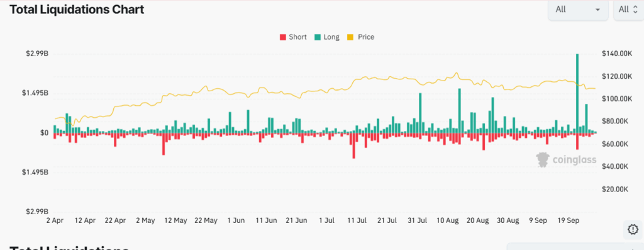
Task: Click the '11 Jun' date label
Action: tap(266, 221)
